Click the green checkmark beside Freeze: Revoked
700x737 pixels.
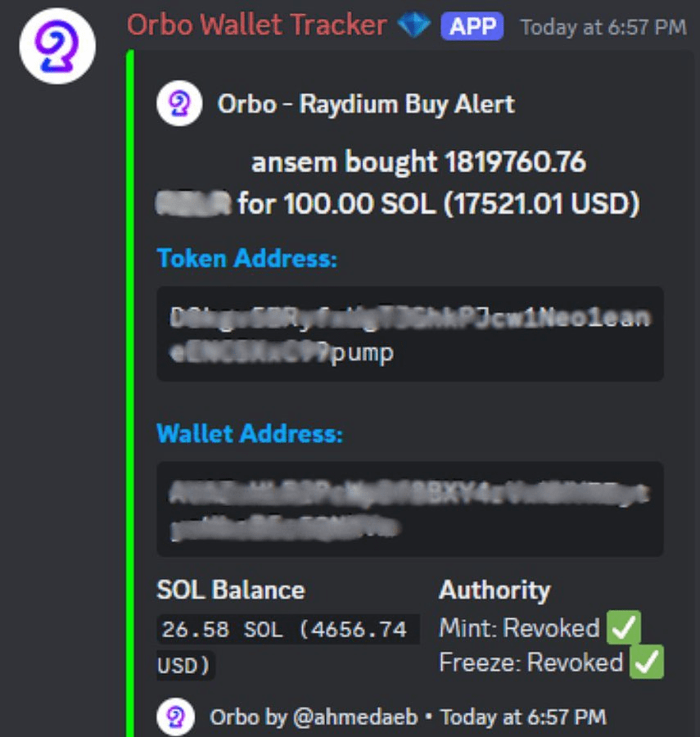(x=647, y=662)
